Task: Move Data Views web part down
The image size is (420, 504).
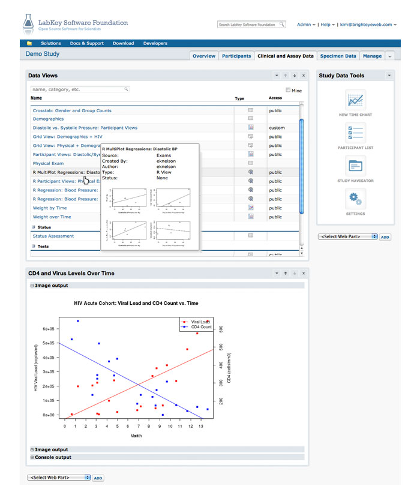Action: click(x=295, y=76)
